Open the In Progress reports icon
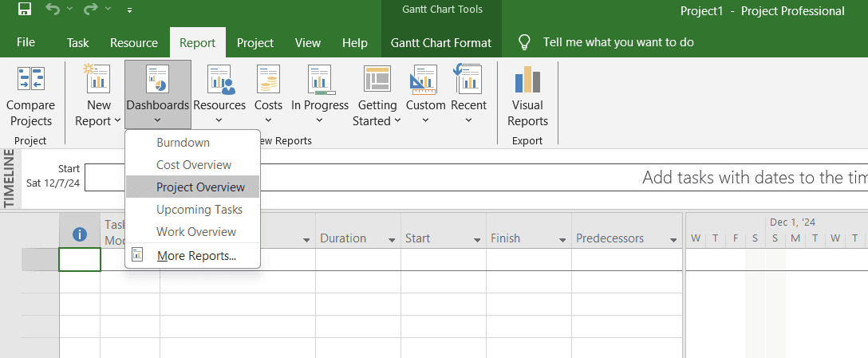The image size is (868, 358). click(x=320, y=79)
